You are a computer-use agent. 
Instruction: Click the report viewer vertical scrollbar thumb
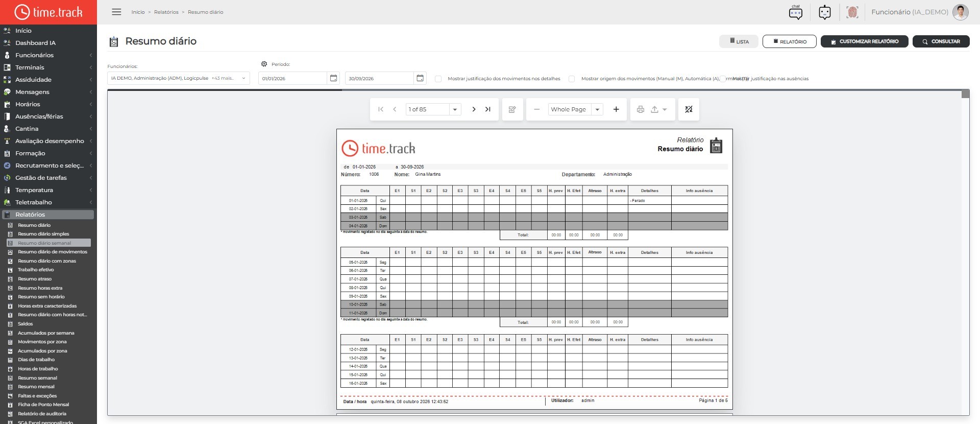coord(965,94)
